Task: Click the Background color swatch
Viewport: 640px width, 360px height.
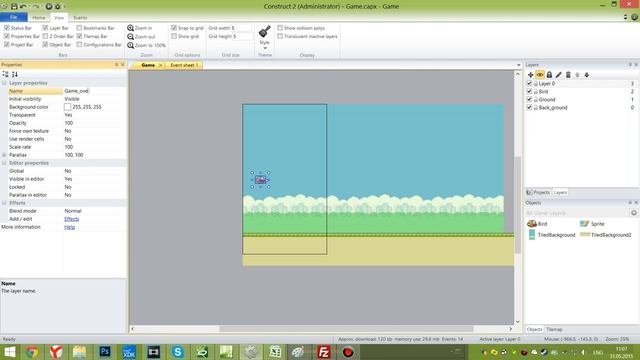Action: click(x=67, y=107)
